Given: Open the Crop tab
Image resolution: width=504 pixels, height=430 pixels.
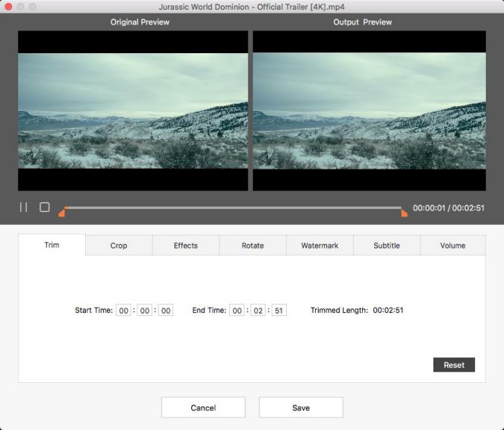Looking at the screenshot, I should click(x=118, y=245).
